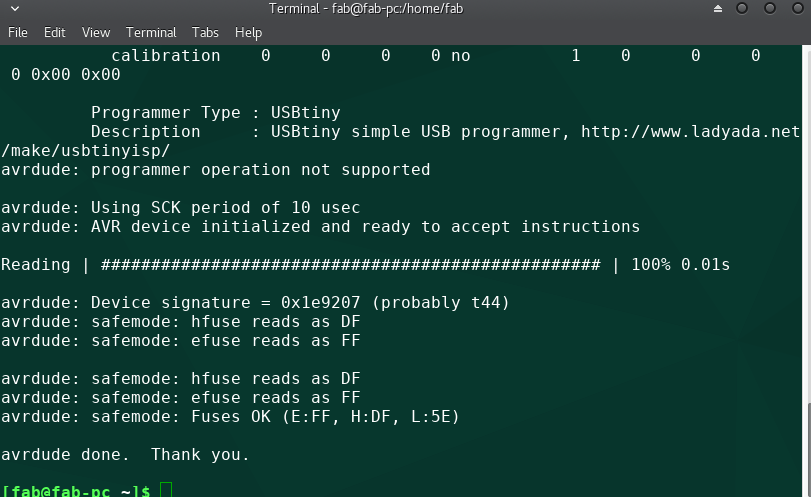Click the green cursor at the prompt
The height and width of the screenshot is (497, 811).
[166, 489]
